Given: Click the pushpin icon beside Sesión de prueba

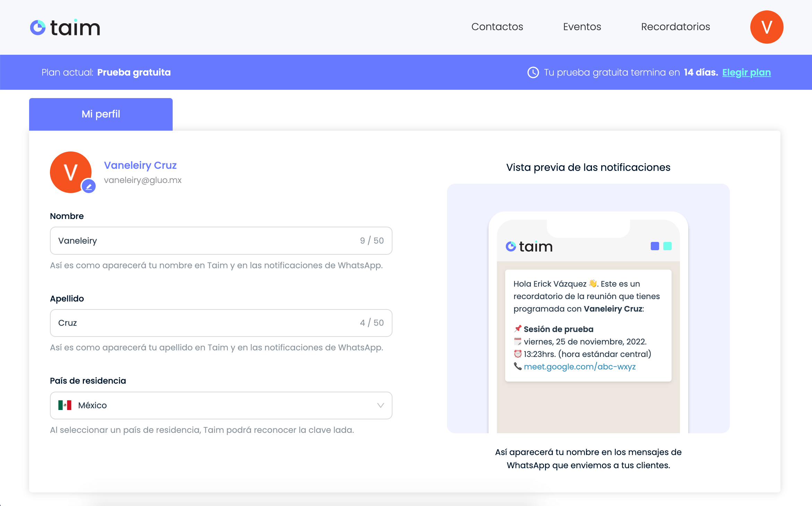Looking at the screenshot, I should 518,329.
